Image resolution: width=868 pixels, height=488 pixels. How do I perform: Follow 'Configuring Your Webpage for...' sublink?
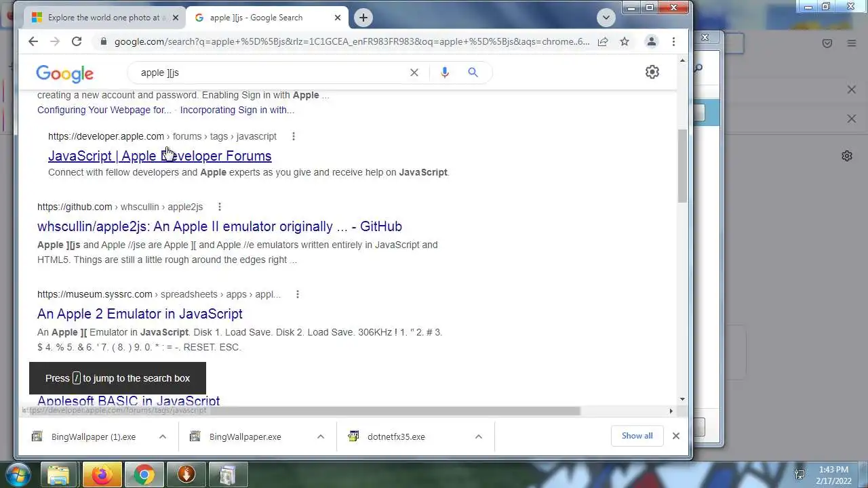click(x=104, y=110)
